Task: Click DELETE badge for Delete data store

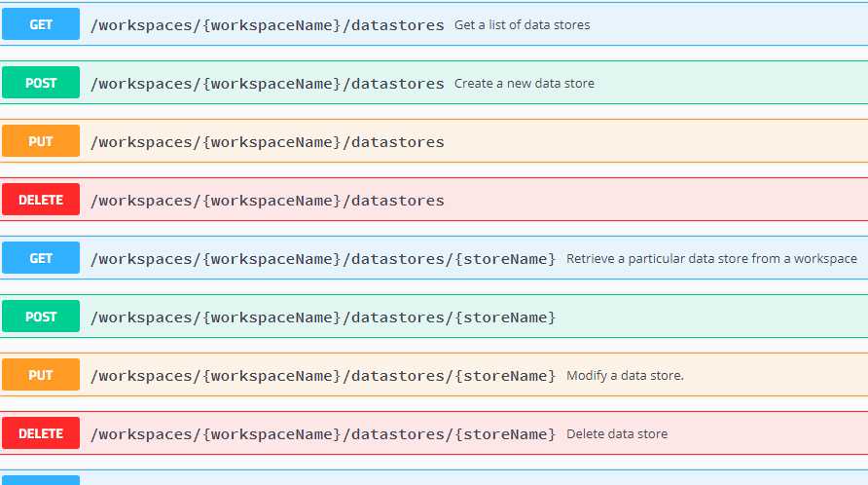Action: tap(41, 433)
